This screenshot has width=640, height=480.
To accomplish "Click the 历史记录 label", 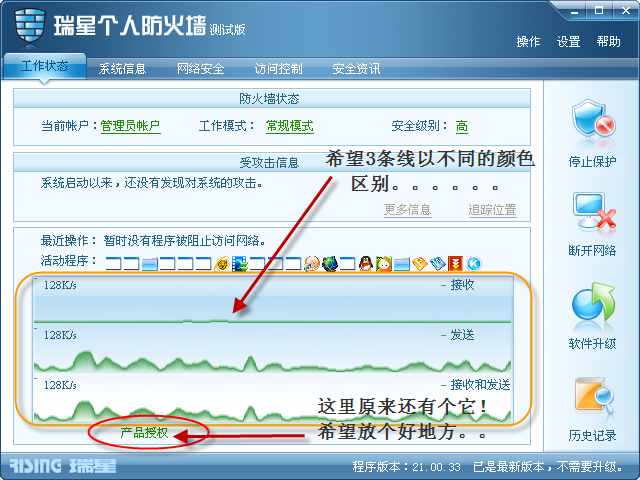I will pyautogui.click(x=592, y=436).
